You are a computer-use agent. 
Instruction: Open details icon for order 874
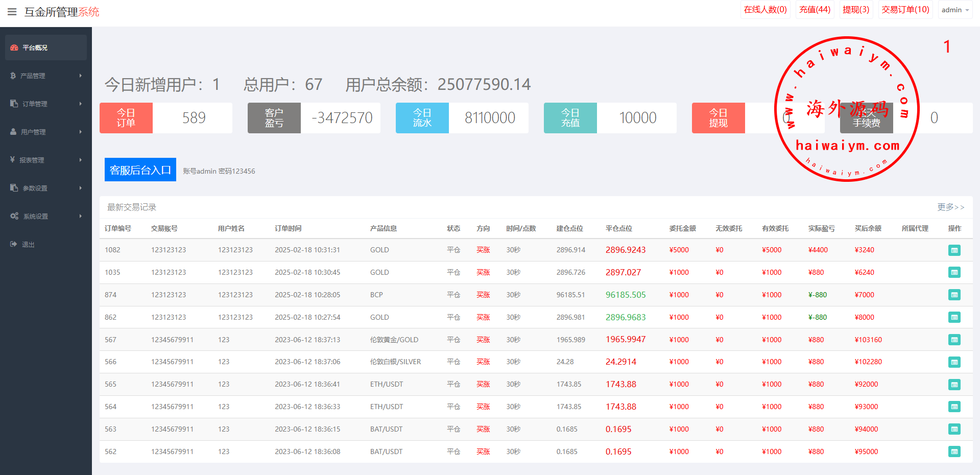954,295
